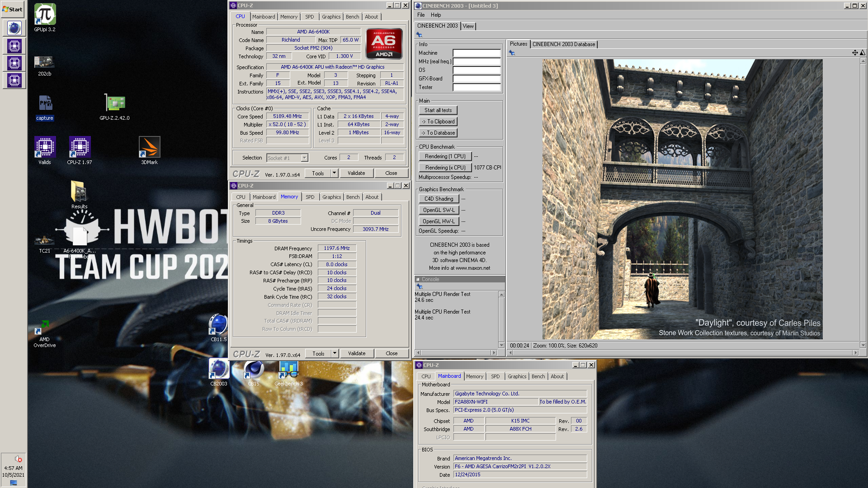Click the triangle icon above picture scrollbar
This screenshot has height=488, width=868.
(x=863, y=53)
